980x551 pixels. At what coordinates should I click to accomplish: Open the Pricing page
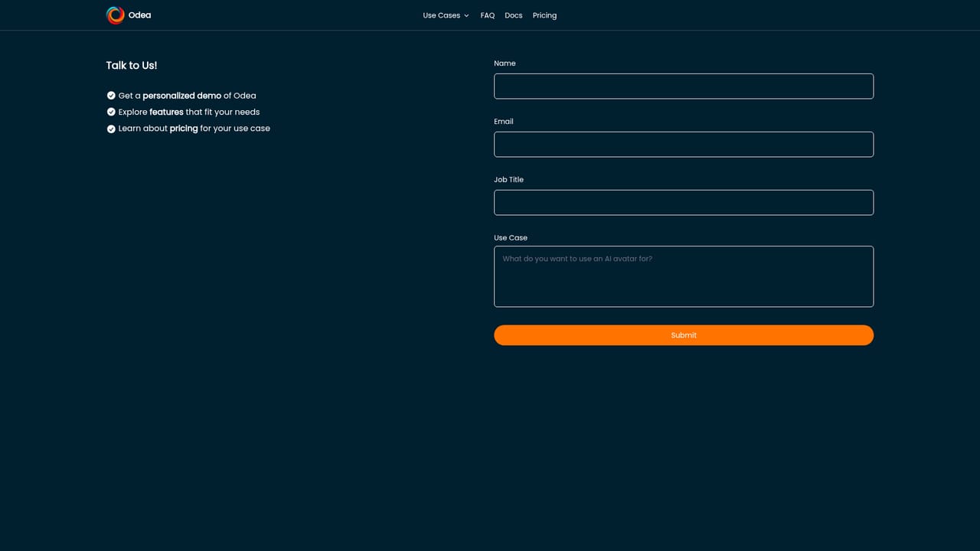pyautogui.click(x=544, y=15)
